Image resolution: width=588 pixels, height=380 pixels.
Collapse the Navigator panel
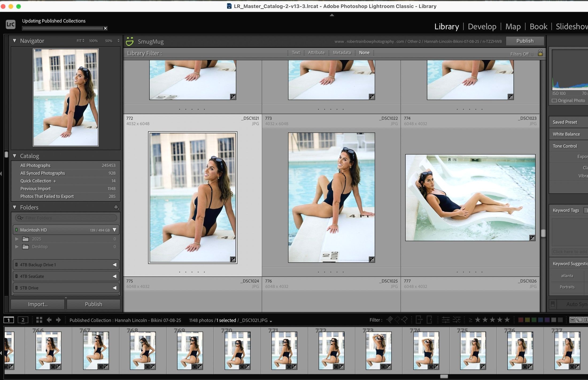(14, 41)
